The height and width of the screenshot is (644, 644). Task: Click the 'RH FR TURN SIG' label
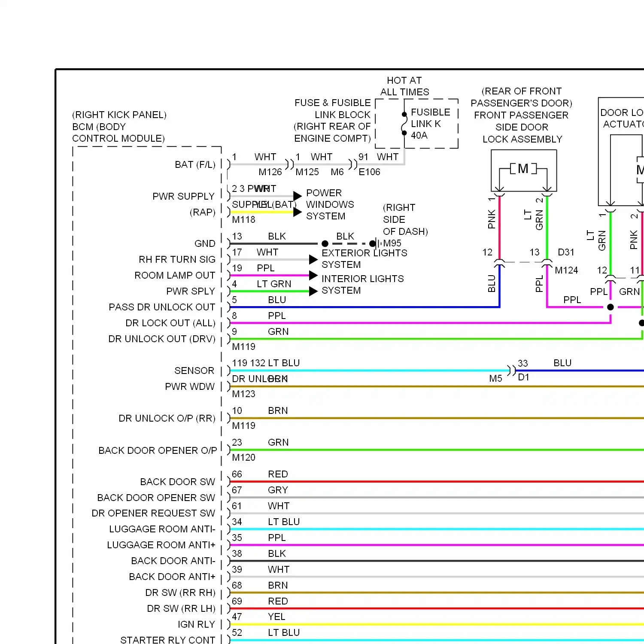click(x=177, y=260)
